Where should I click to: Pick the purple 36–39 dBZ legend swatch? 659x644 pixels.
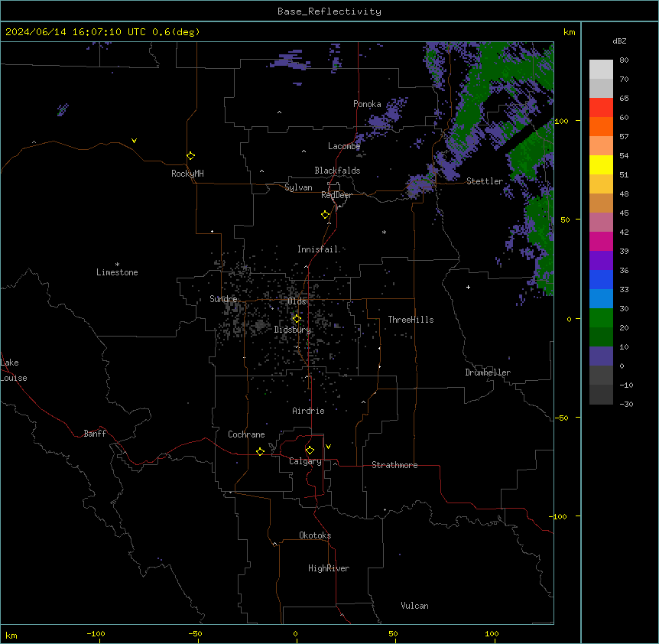click(601, 260)
